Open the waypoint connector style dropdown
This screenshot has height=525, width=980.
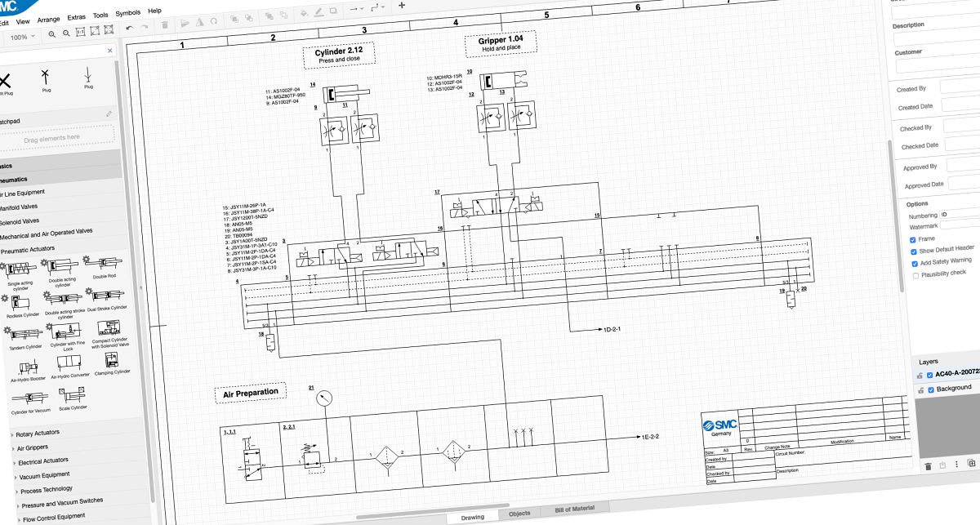[378, 7]
